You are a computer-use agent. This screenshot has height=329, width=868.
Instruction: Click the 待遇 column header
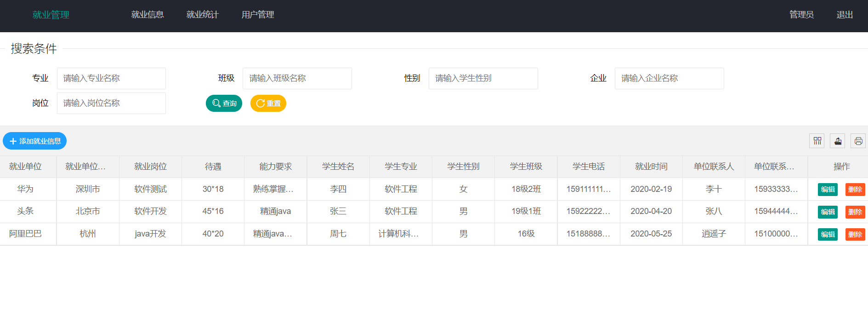[x=213, y=167]
